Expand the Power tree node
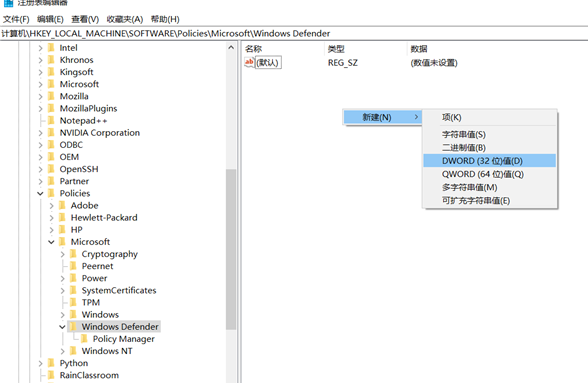 tap(63, 278)
